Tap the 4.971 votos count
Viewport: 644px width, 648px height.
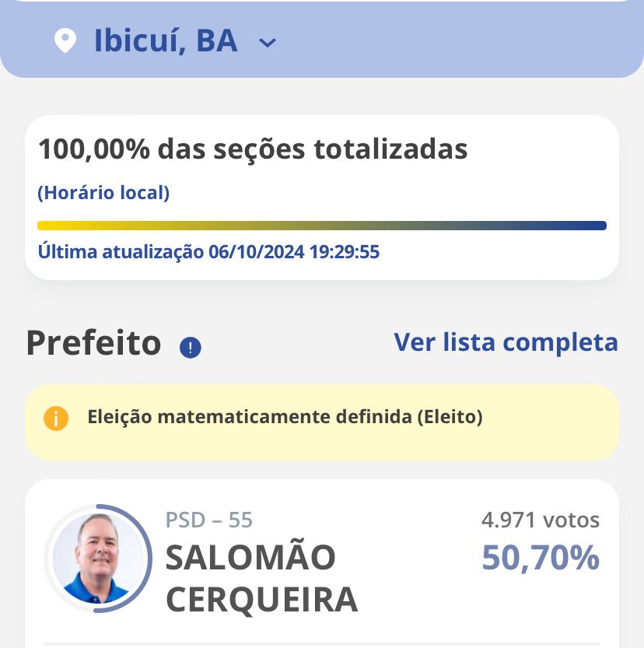[x=541, y=520]
